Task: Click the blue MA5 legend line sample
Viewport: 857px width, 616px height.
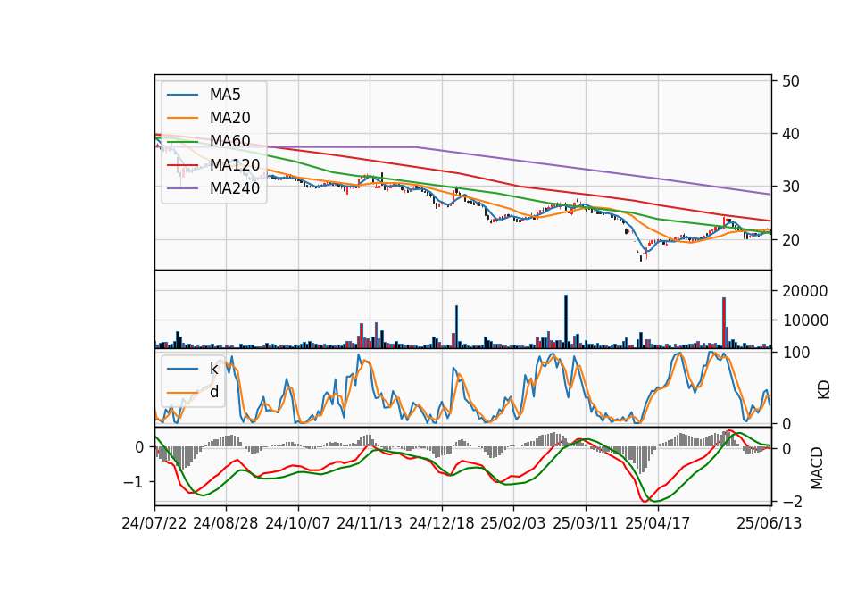Action: [x=182, y=95]
